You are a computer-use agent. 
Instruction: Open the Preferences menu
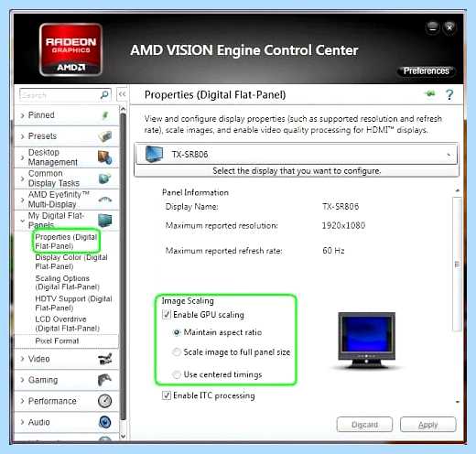pyautogui.click(x=426, y=70)
